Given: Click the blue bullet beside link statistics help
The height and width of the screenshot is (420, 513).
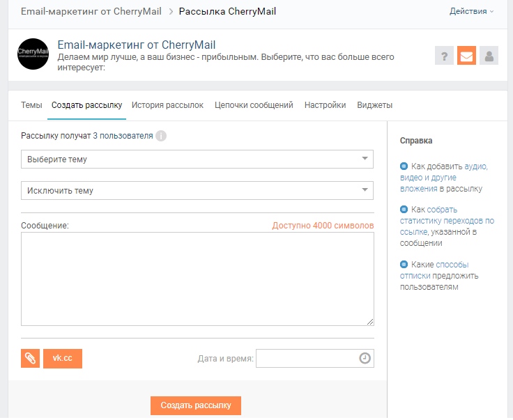Looking at the screenshot, I should pos(404,209).
